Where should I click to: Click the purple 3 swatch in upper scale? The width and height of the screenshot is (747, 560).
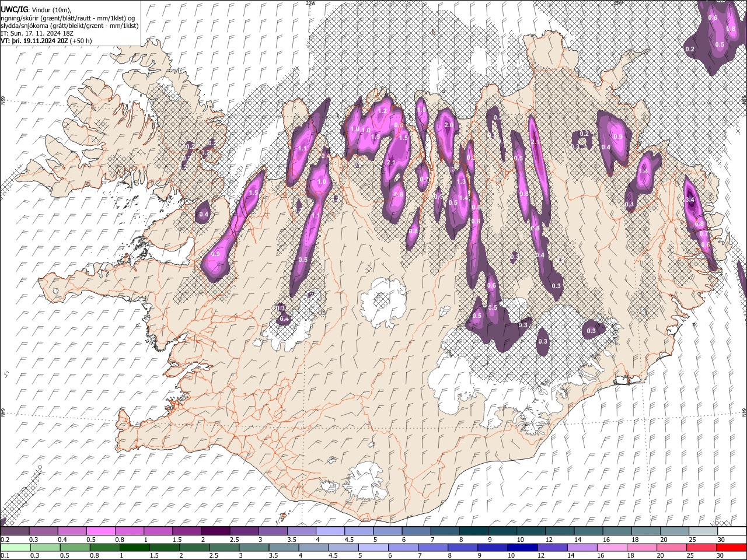pos(272,531)
